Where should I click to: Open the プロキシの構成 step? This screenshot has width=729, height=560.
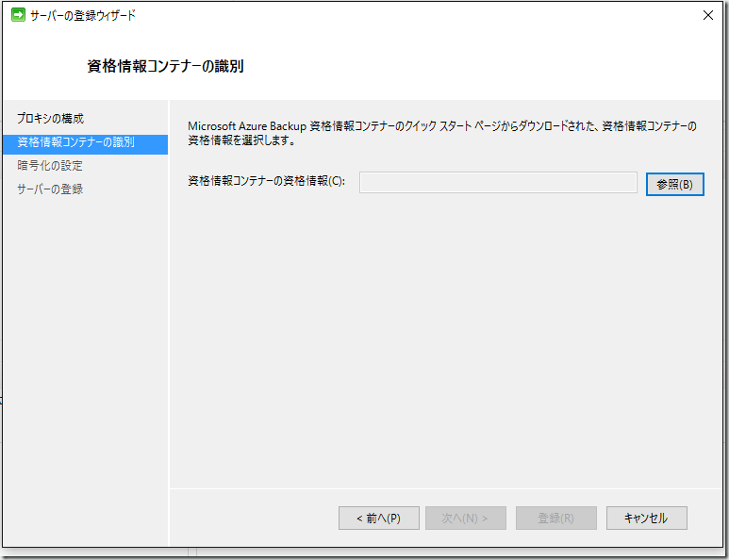[50, 119]
